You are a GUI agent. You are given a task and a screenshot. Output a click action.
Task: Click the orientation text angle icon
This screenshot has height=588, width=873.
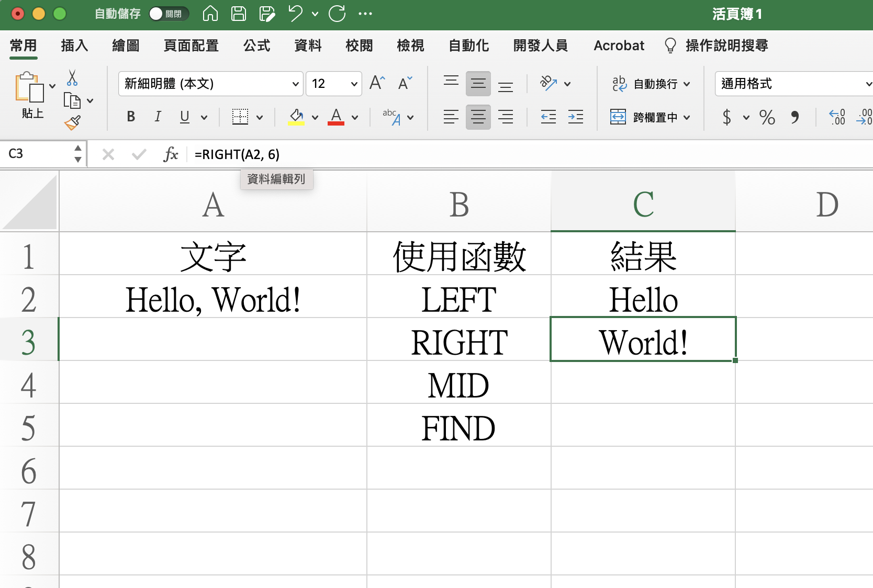[549, 83]
